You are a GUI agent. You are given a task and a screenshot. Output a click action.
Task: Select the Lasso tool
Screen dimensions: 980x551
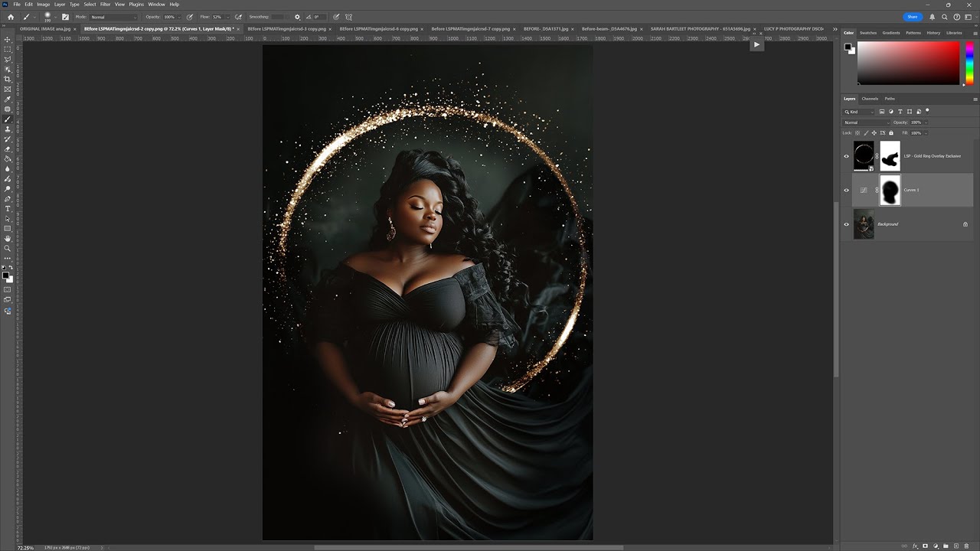click(x=8, y=59)
